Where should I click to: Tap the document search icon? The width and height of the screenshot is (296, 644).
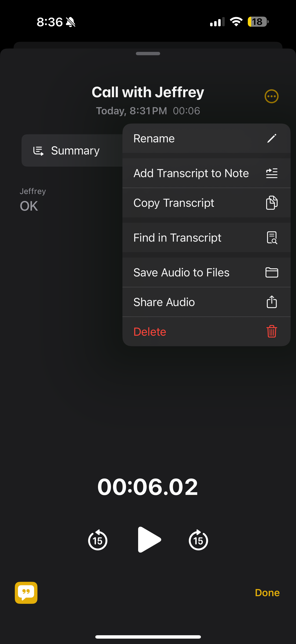(x=272, y=238)
